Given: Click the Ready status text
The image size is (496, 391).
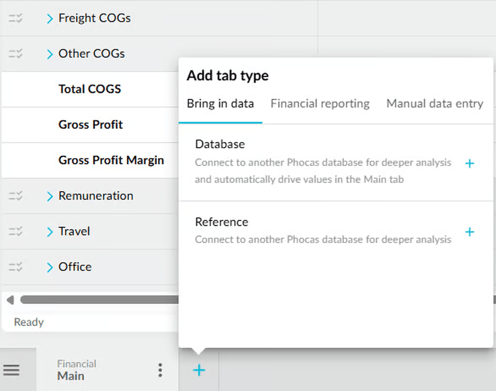Looking at the screenshot, I should (29, 322).
